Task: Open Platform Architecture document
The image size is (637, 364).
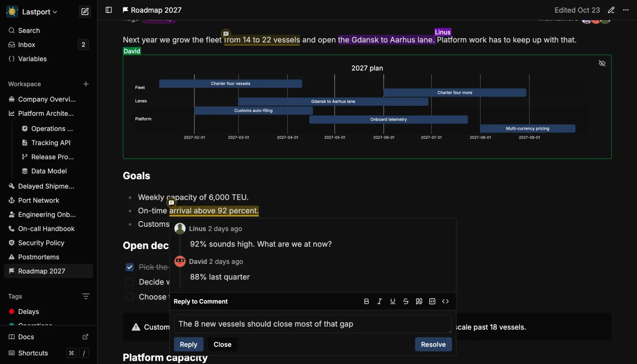Action: coord(48,113)
